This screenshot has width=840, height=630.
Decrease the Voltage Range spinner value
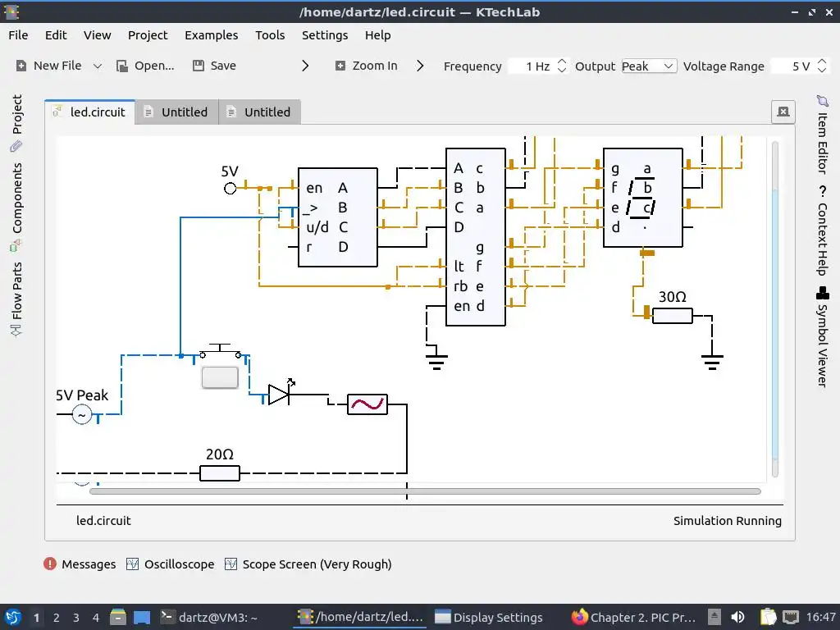[822, 71]
